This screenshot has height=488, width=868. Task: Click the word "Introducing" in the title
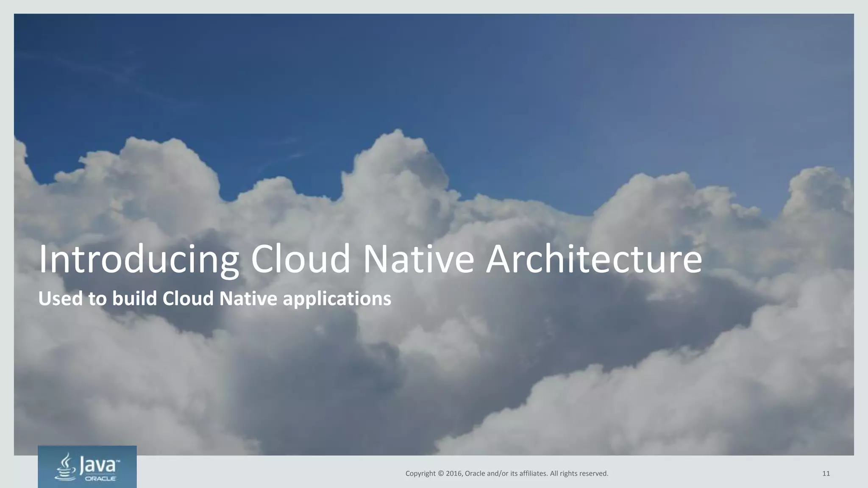coord(139,259)
